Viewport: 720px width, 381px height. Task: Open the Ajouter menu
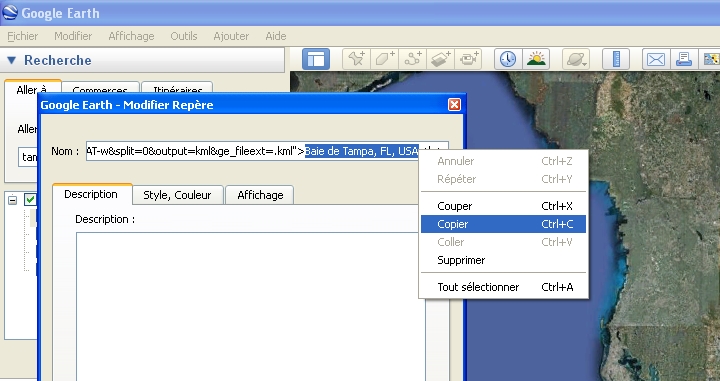231,36
